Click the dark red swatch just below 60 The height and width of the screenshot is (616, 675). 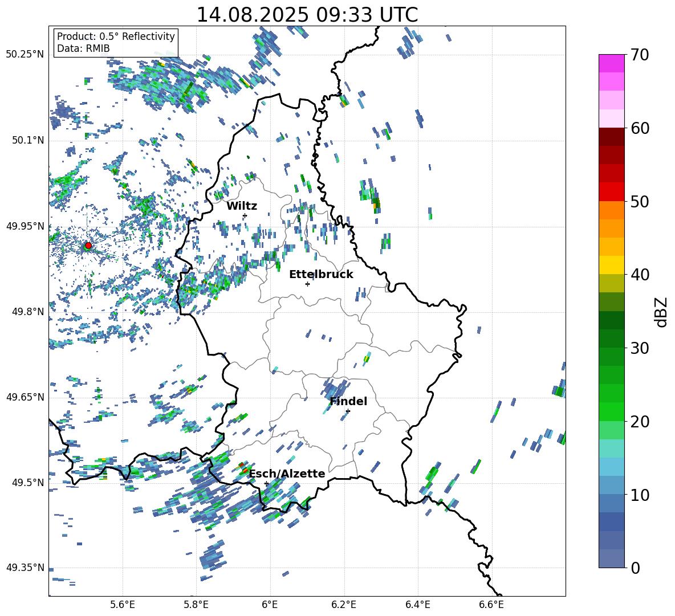612,137
